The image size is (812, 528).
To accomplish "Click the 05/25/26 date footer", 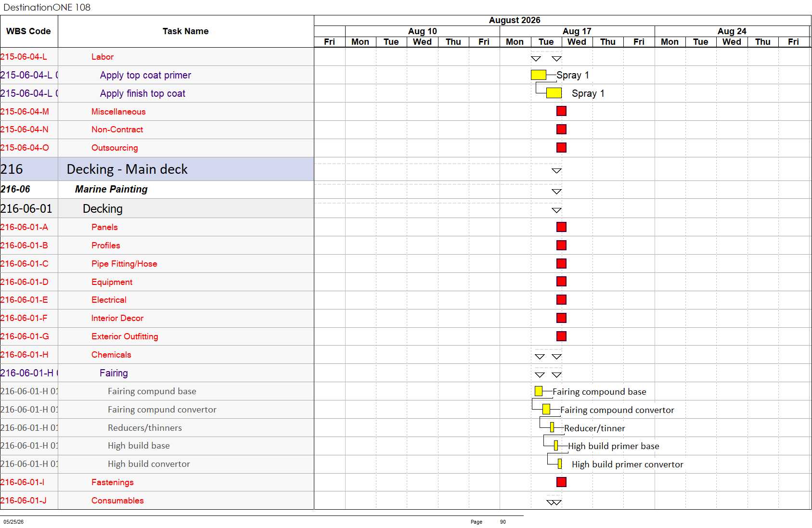I will click(13, 522).
